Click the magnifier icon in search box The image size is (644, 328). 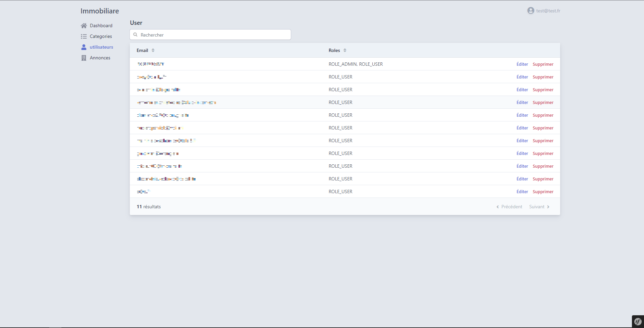136,35
